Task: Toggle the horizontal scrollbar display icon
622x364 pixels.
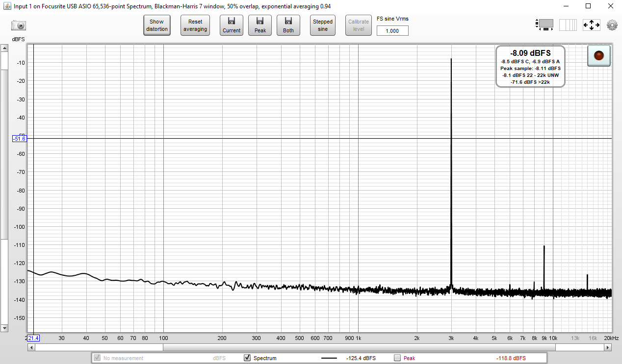Action: pos(545,24)
